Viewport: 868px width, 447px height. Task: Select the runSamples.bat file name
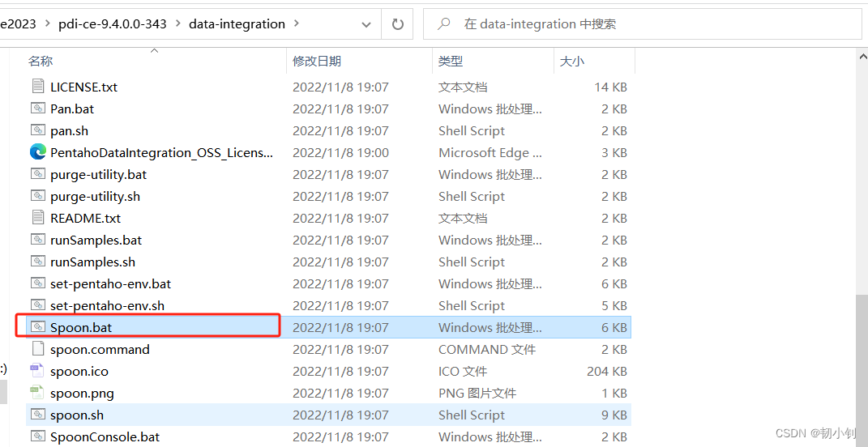(x=96, y=240)
